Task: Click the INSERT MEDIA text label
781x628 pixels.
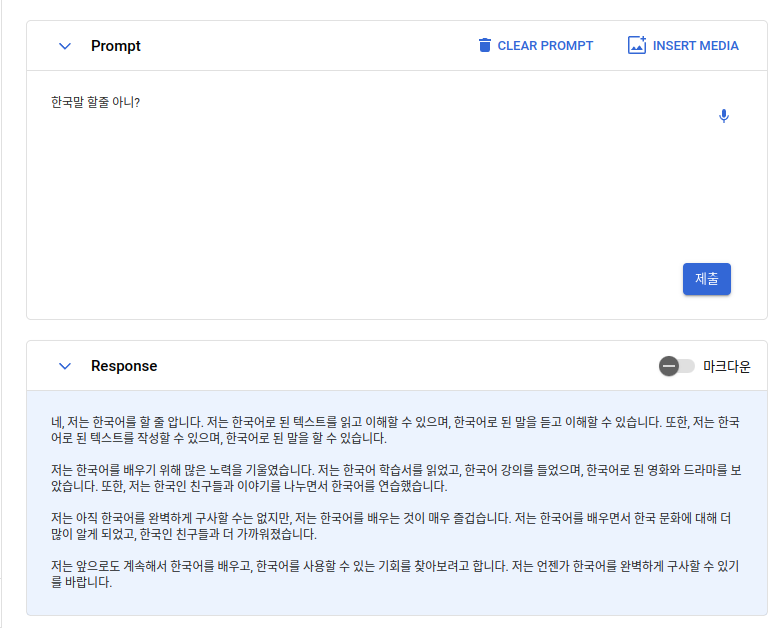Action: coord(695,45)
